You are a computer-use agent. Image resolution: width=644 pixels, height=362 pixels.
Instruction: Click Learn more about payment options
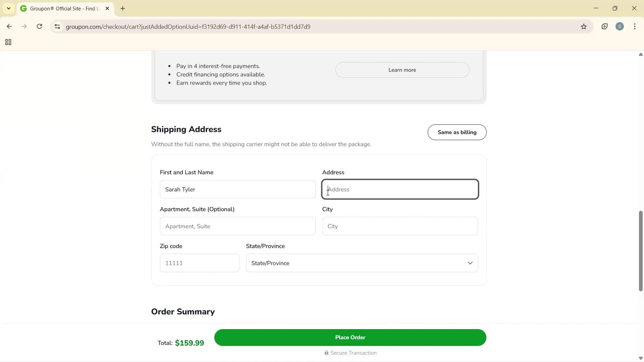402,70
